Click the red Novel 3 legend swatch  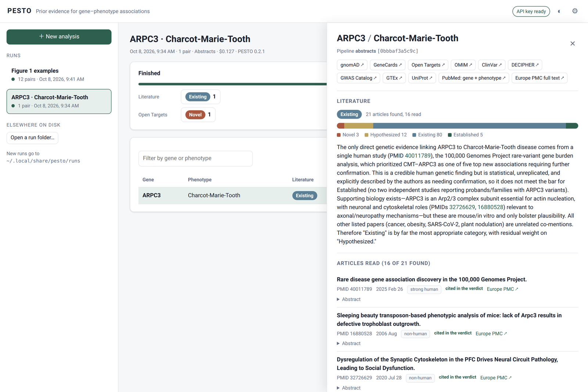pyautogui.click(x=339, y=135)
